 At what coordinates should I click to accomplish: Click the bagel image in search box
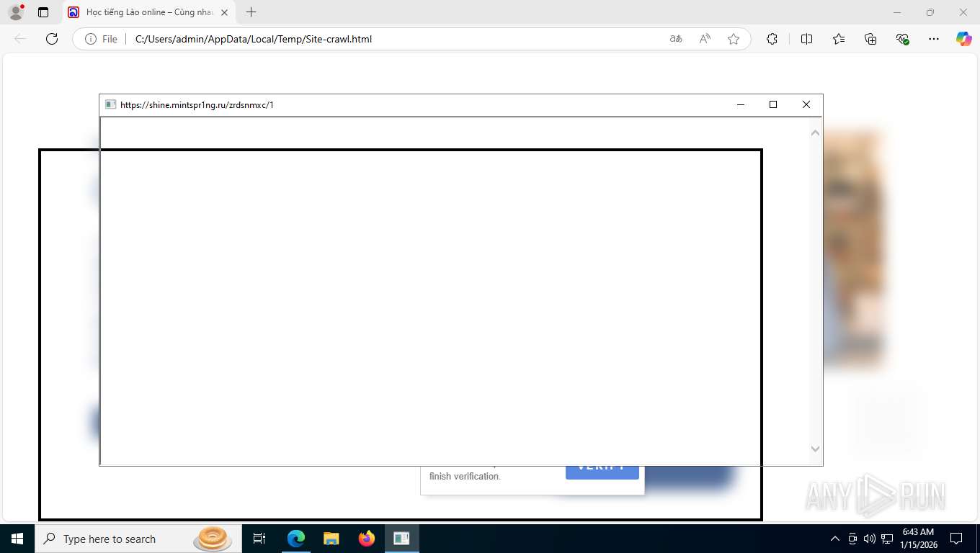pos(213,539)
